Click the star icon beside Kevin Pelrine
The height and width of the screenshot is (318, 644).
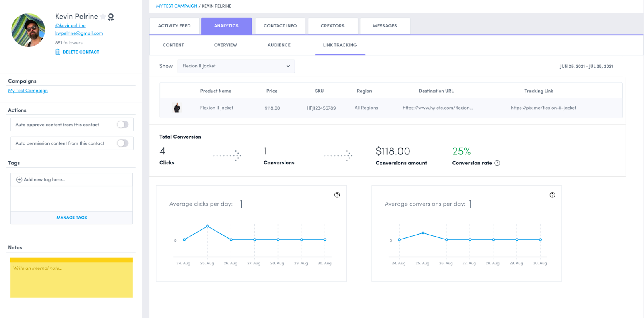[x=103, y=17]
